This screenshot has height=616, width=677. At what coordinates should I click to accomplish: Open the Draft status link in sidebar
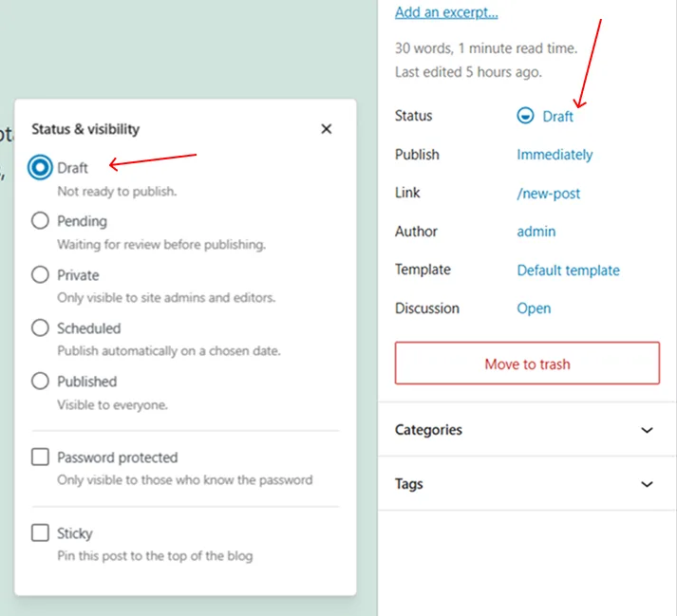[x=557, y=116]
